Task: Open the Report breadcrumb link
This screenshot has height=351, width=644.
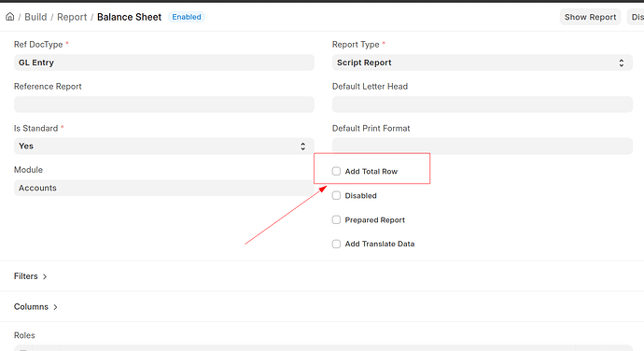Action: click(72, 17)
